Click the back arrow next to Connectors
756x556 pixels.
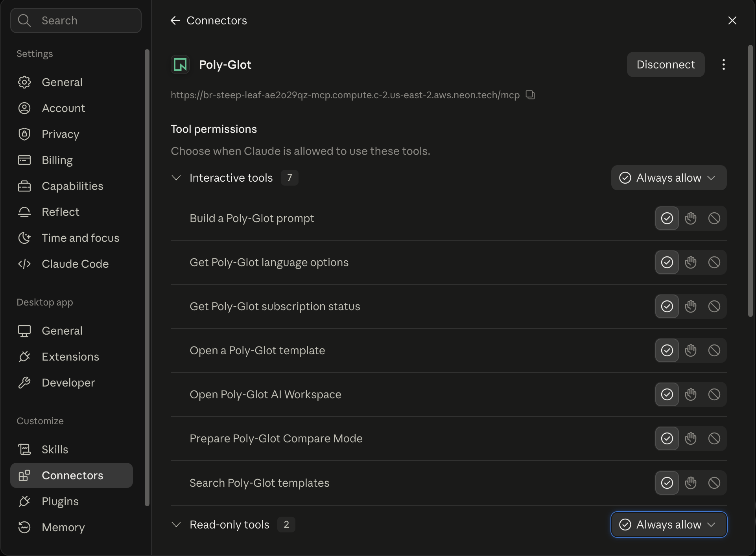(175, 20)
